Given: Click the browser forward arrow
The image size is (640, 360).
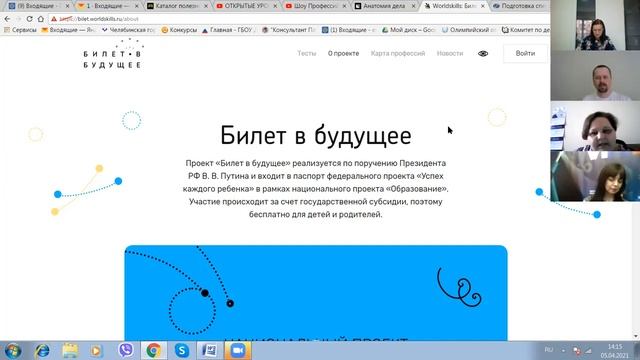Looking at the screenshot, I should point(18,19).
